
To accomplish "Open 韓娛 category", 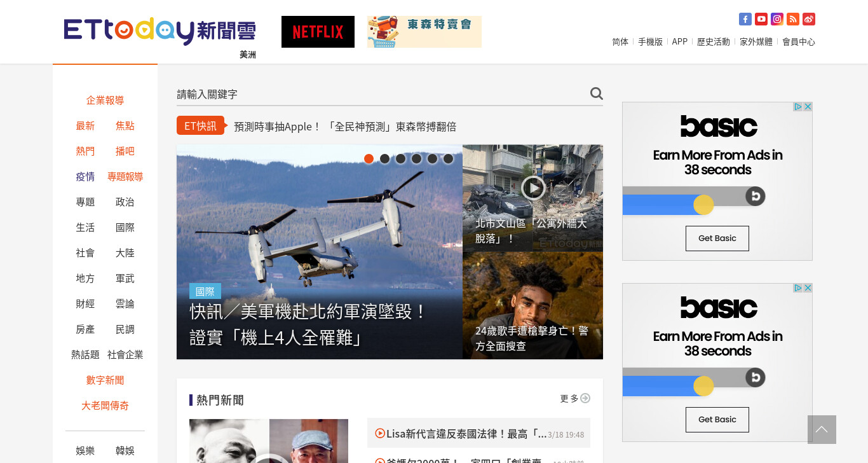I will (125, 451).
